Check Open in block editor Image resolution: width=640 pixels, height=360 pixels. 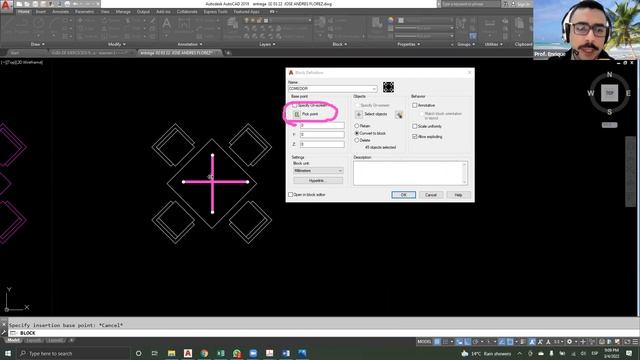(291, 195)
